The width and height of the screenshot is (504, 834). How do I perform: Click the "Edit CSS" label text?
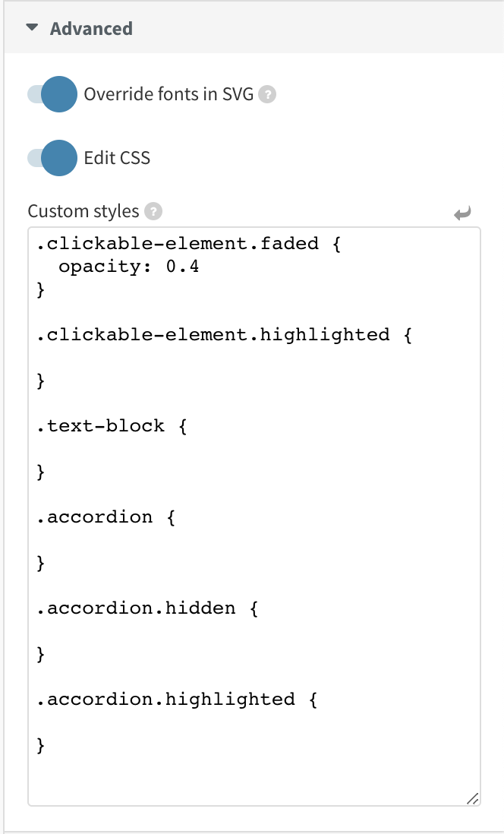pos(117,158)
